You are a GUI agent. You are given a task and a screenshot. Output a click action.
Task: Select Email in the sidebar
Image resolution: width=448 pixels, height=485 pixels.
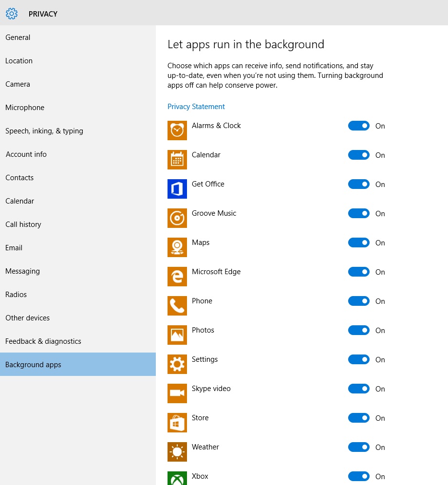coord(77,248)
